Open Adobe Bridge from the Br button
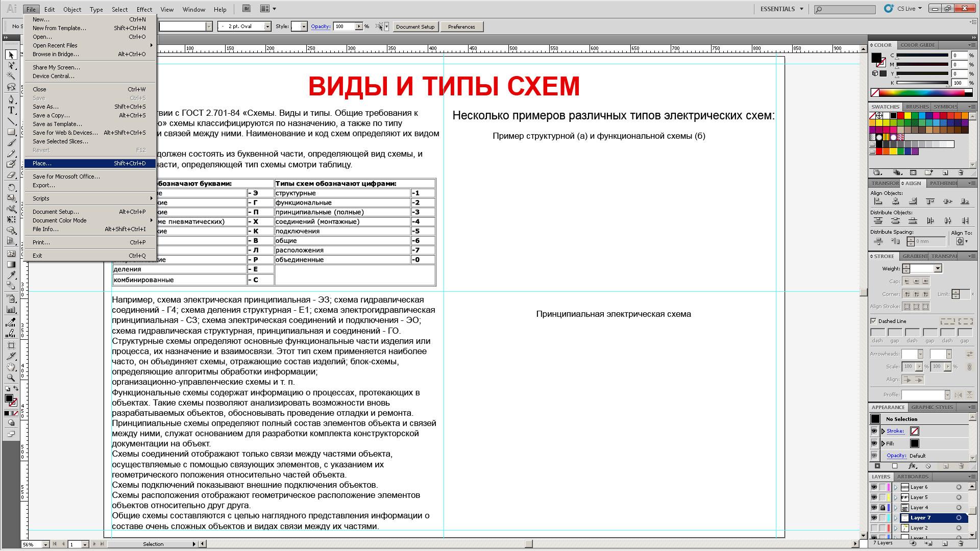 coord(247,9)
